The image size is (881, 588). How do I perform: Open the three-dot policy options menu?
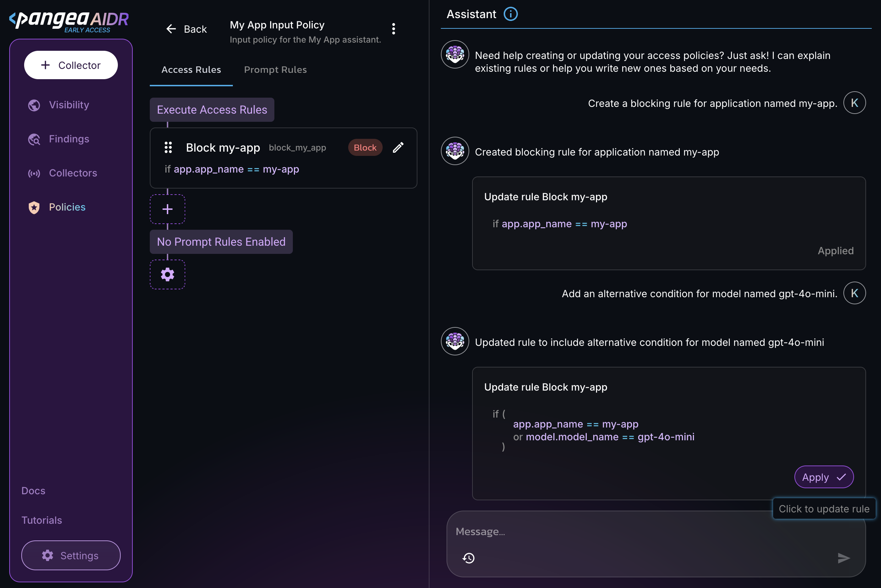point(393,29)
